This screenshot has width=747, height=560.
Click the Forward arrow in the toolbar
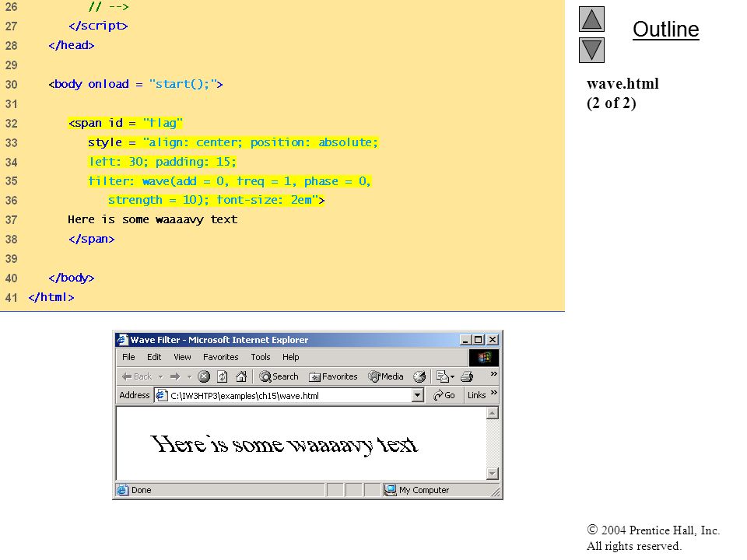(175, 376)
